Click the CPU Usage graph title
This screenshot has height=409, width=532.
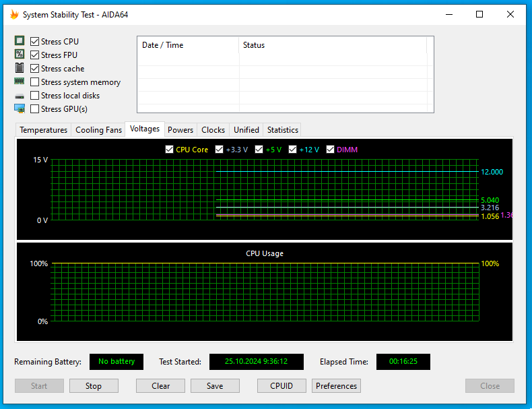click(265, 253)
